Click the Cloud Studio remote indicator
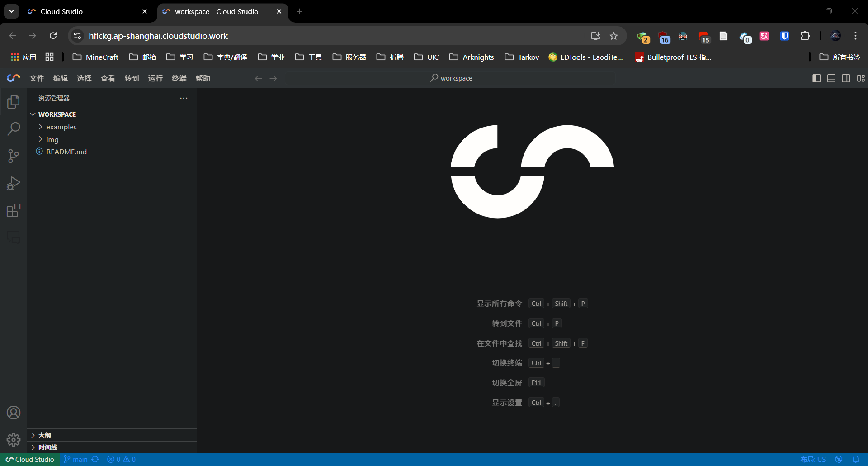The height and width of the screenshot is (466, 868). pyautogui.click(x=30, y=459)
